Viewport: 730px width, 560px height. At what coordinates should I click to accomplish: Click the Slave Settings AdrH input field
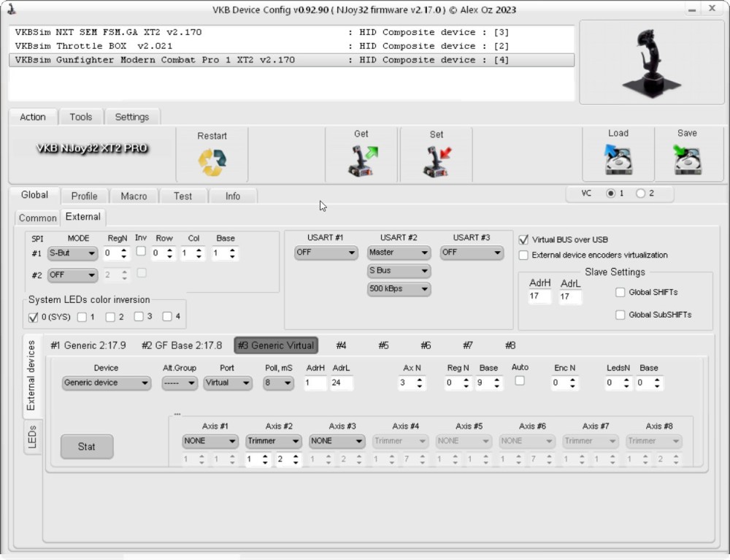[x=539, y=296]
